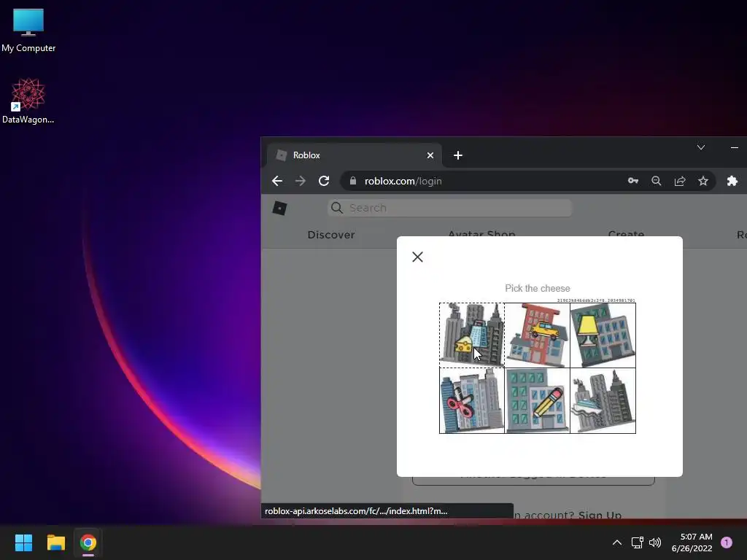Go back in Chrome
The image size is (747, 560).
276,181
